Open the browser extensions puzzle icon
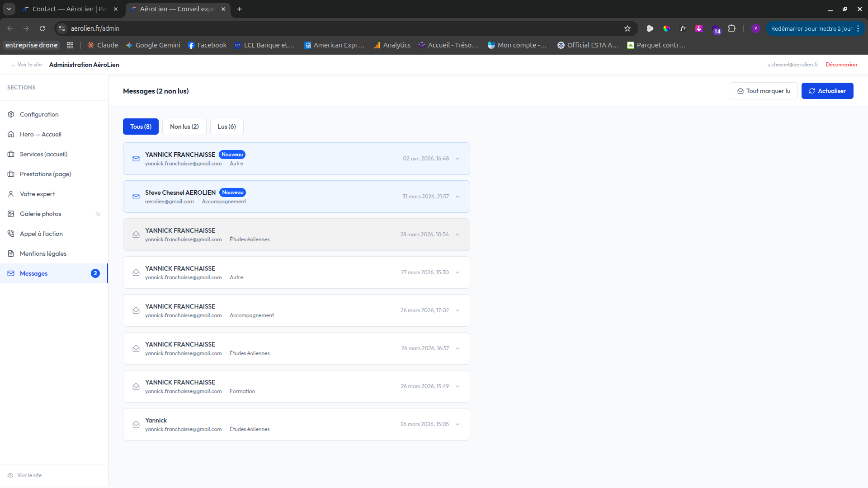The height and width of the screenshot is (488, 868). coord(731,28)
